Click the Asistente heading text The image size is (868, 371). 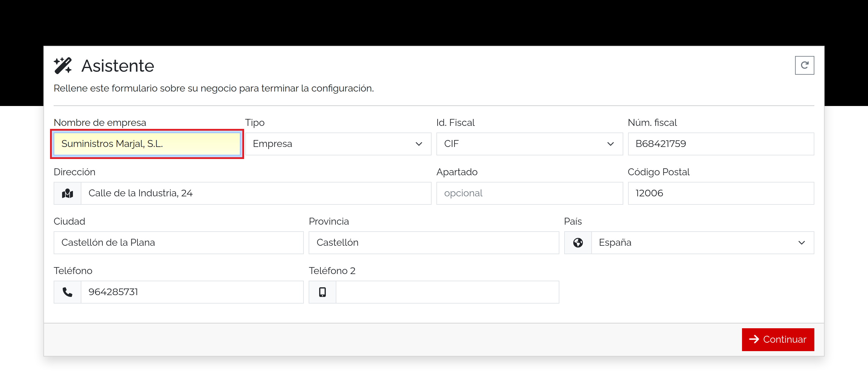pos(118,66)
